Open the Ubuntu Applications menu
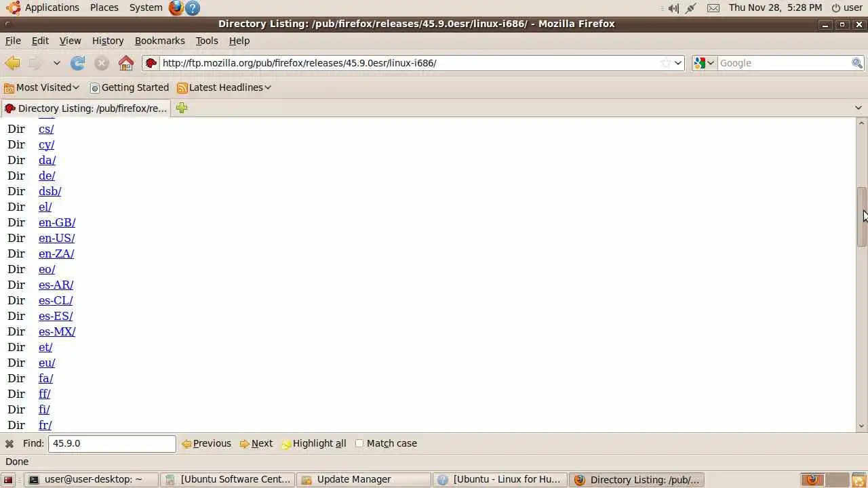The height and width of the screenshot is (488, 868). coord(43,7)
